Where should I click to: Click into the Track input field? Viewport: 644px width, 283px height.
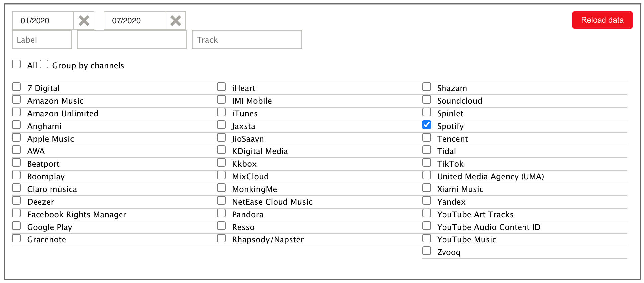pyautogui.click(x=247, y=40)
